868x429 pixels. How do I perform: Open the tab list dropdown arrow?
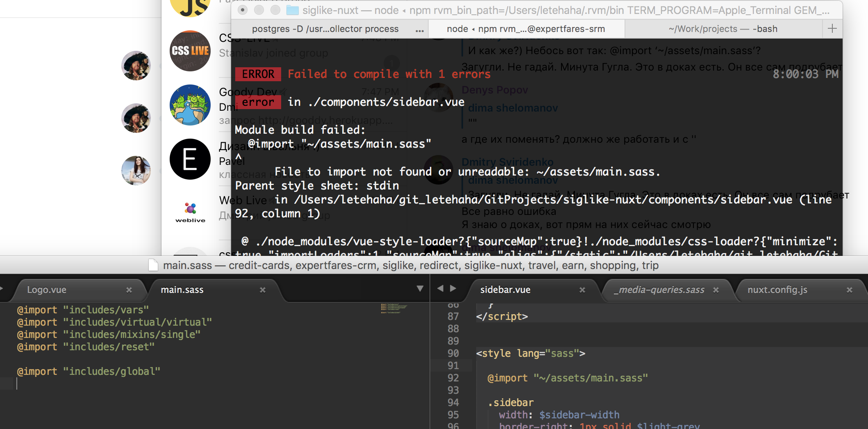point(420,288)
